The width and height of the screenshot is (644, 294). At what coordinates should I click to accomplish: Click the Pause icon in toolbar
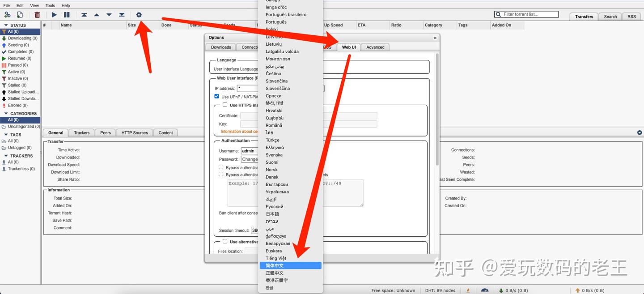(x=67, y=15)
